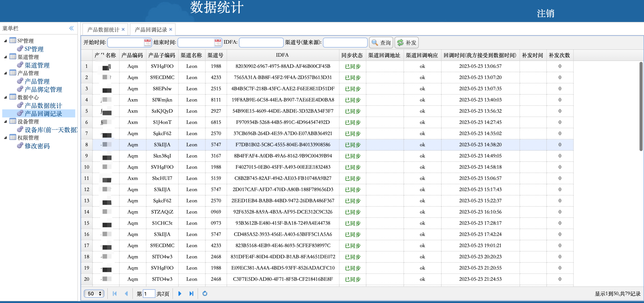Close the 产品回调记录 tab
Screen dimensions: 644x303
(170, 30)
